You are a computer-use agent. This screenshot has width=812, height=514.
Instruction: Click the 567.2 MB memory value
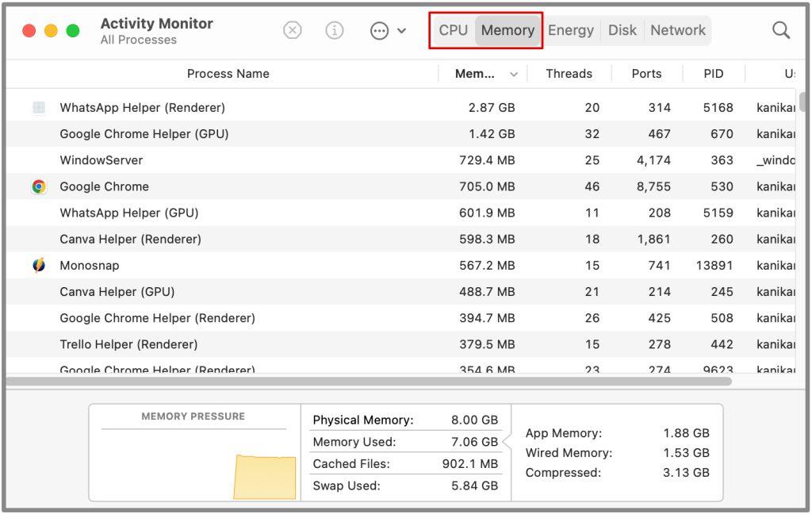(487, 266)
